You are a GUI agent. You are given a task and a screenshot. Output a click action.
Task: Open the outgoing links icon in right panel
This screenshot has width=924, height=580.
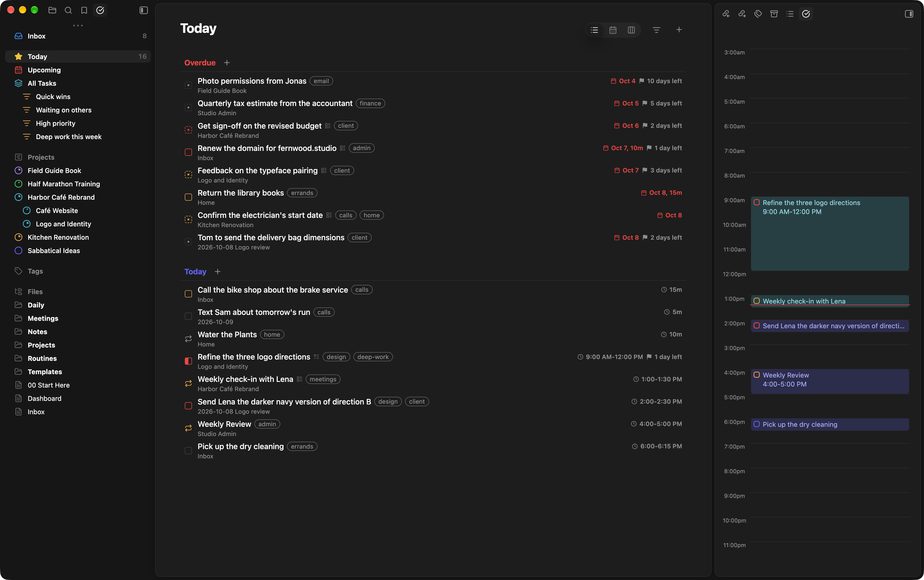point(742,14)
